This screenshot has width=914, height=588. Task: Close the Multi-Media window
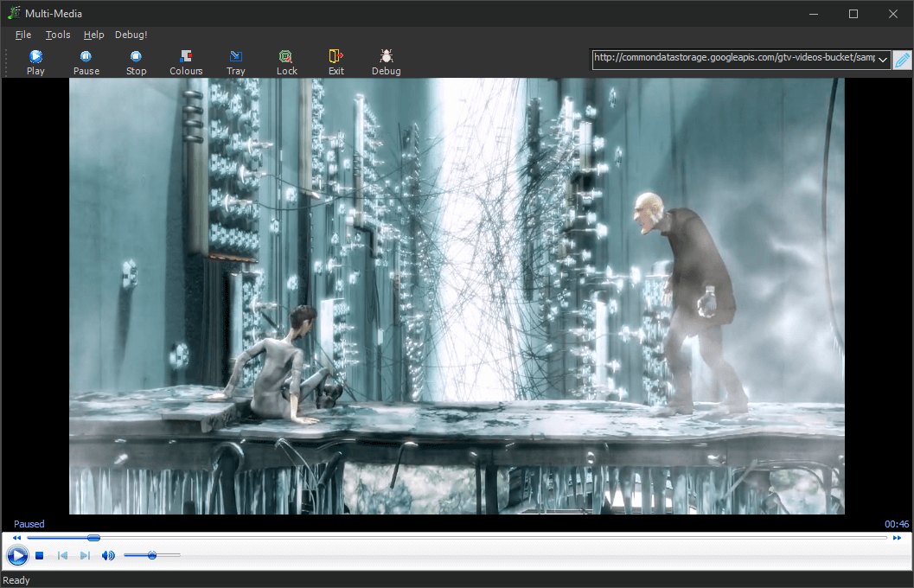click(893, 14)
